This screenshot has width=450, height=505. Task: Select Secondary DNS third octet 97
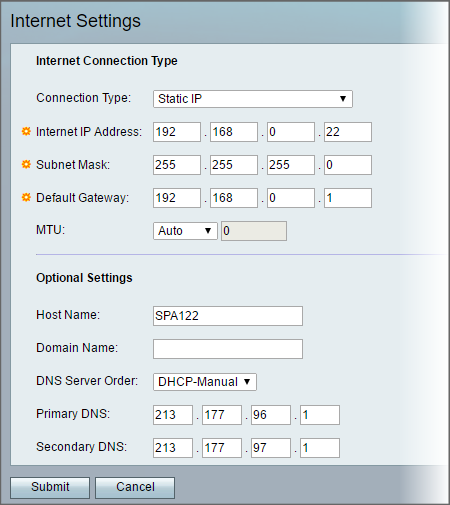[271, 448]
